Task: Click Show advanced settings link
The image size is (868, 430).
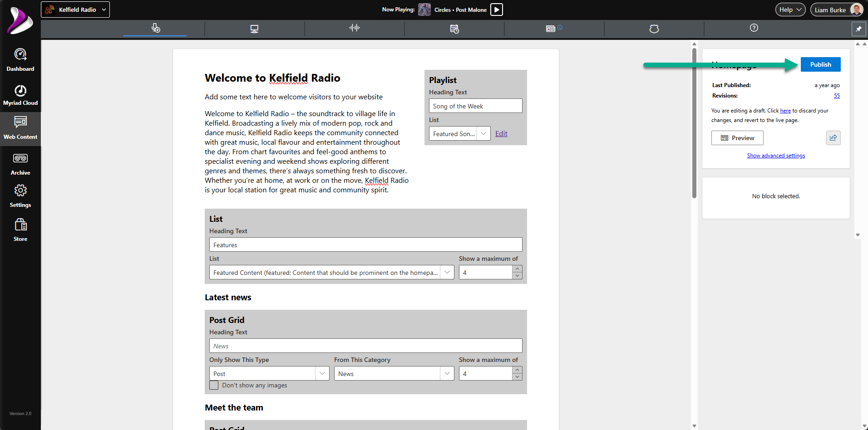Action: 776,156
